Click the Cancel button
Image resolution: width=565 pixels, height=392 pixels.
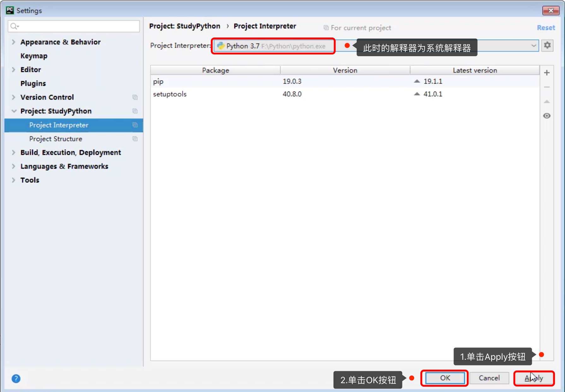[x=489, y=378]
